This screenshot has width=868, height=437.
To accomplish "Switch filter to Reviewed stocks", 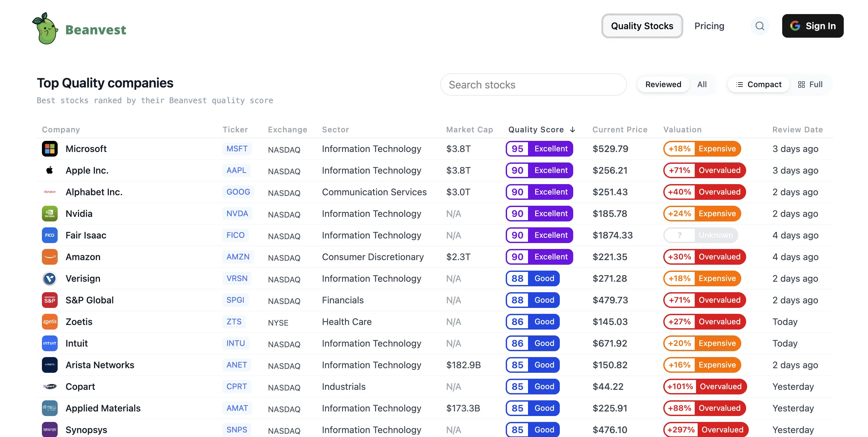I will point(663,84).
